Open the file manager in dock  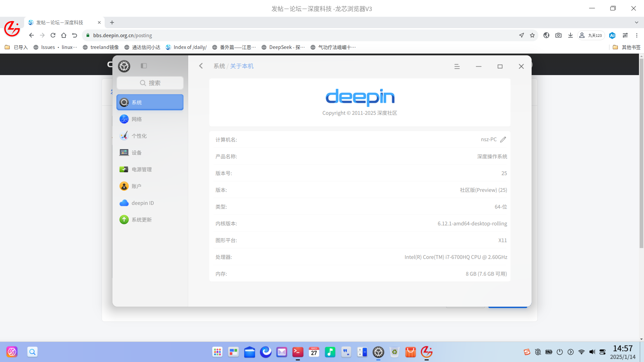250,352
